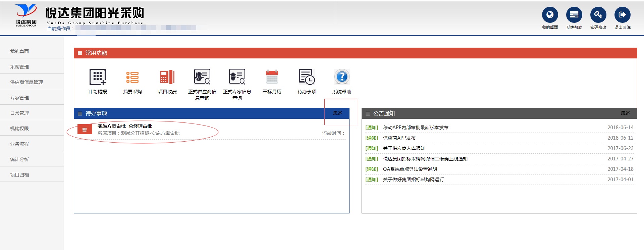644x250 pixels.
Task: Click the date 2017-04-18
Action: 621,169
